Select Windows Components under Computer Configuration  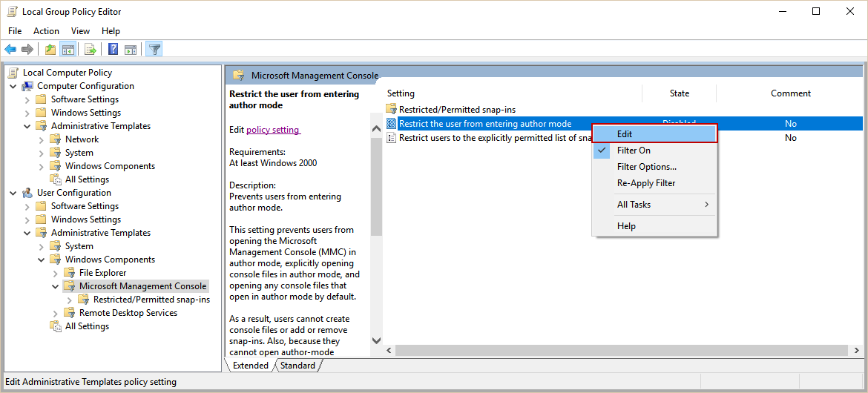[110, 166]
